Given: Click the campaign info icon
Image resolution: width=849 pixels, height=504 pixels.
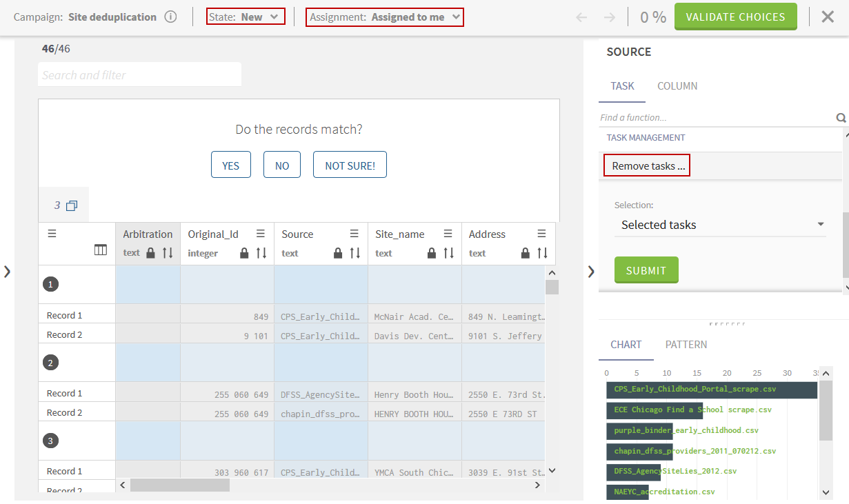Looking at the screenshot, I should pyautogui.click(x=171, y=17).
